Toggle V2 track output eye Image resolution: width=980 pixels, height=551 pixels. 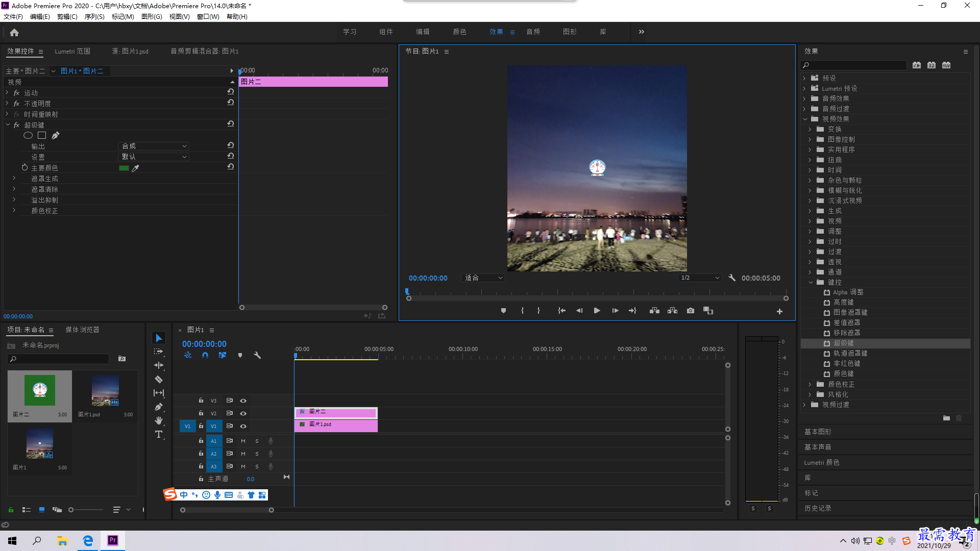243,413
